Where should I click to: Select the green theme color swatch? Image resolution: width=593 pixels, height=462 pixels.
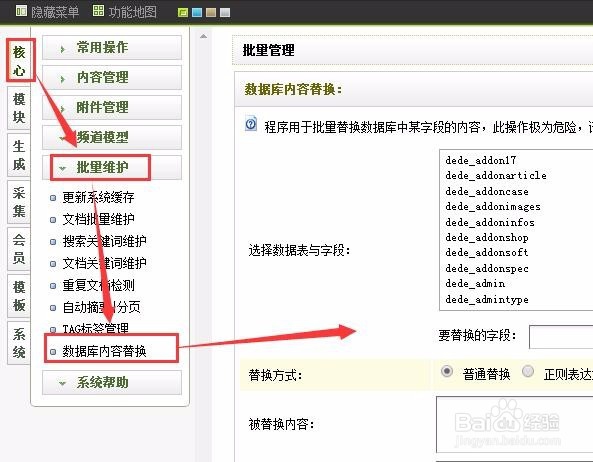(x=183, y=13)
